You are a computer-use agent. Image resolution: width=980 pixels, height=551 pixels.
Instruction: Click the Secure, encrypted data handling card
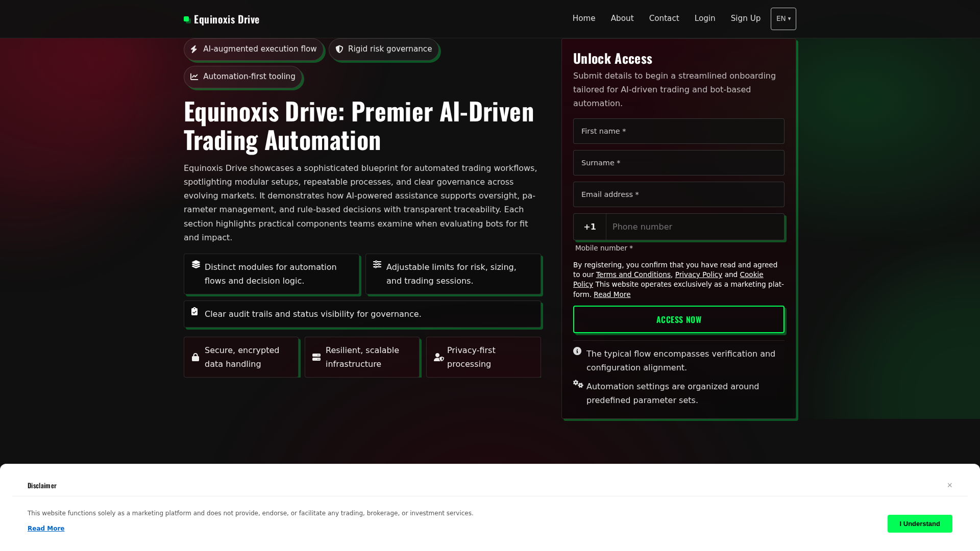tap(241, 357)
